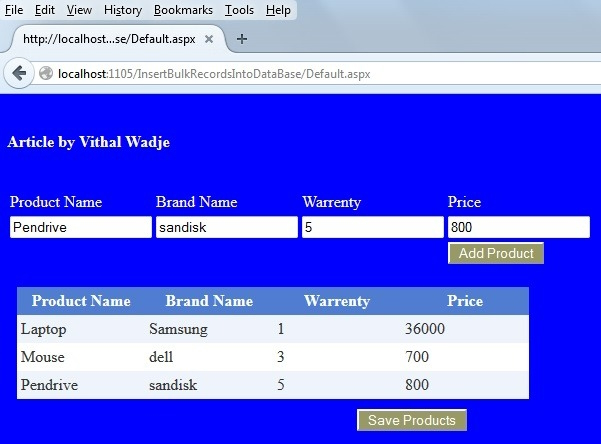
Task: Click the Brand Name field containing sandisk
Action: (x=227, y=227)
